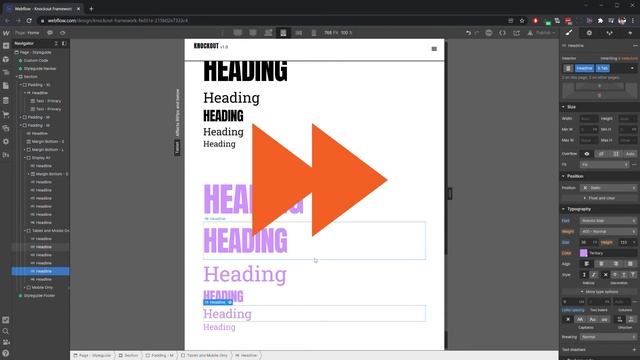Select the active tablet breakpoint in top bar
The width and height of the screenshot is (640, 360).
pyautogui.click(x=283, y=33)
